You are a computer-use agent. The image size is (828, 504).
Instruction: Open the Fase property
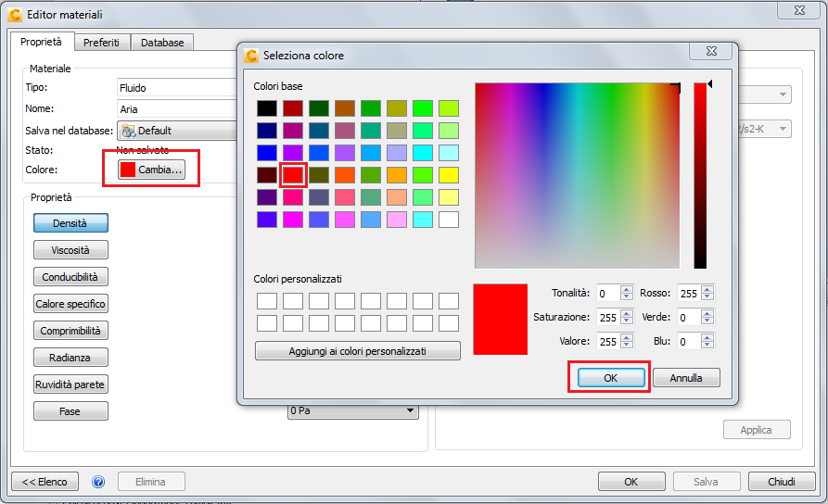pos(70,411)
